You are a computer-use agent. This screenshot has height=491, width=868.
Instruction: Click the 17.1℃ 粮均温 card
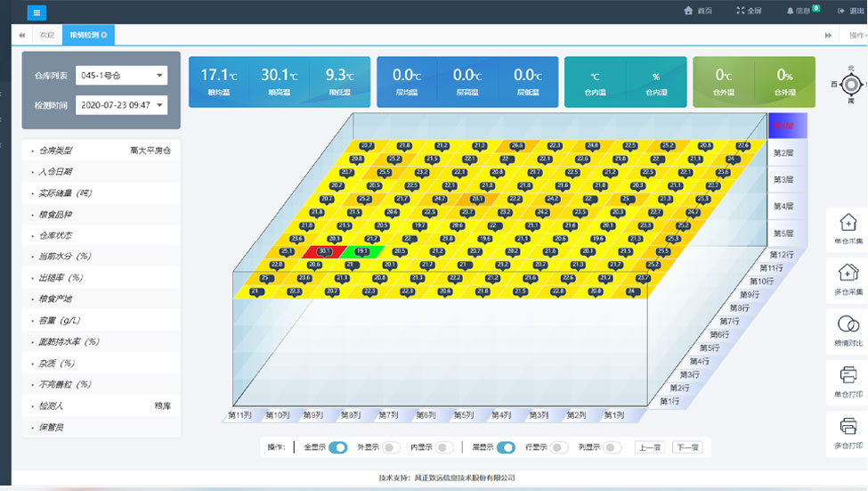pos(219,81)
